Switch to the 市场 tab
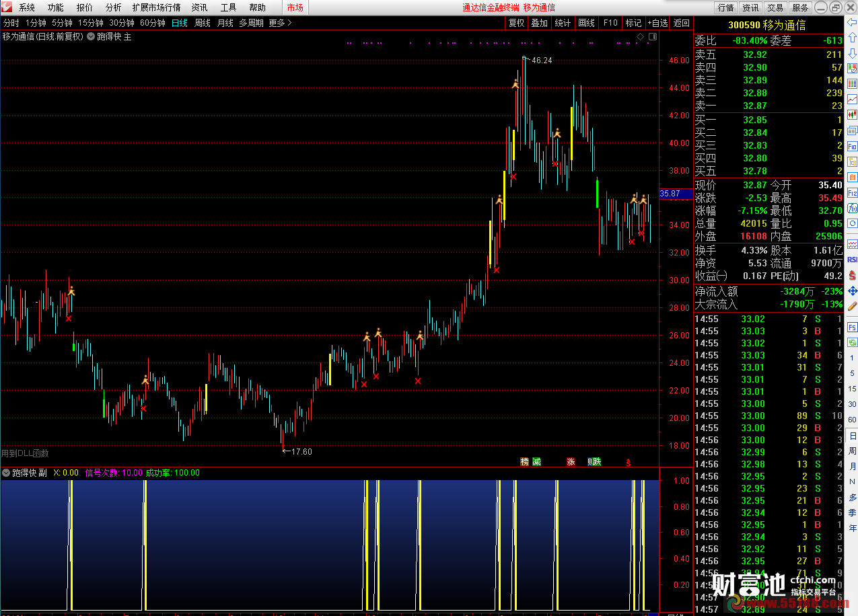This screenshot has height=616, width=858. (295, 7)
